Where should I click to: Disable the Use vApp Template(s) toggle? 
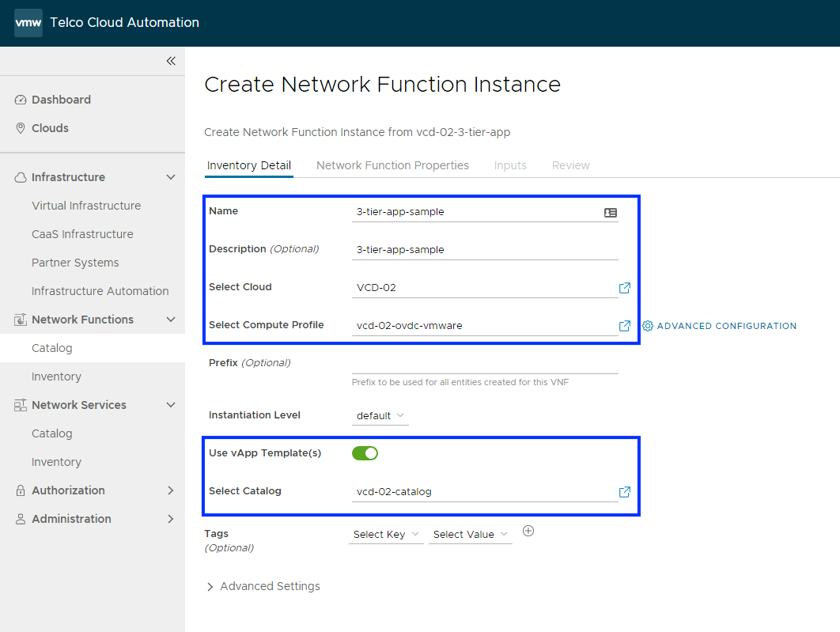click(x=365, y=453)
